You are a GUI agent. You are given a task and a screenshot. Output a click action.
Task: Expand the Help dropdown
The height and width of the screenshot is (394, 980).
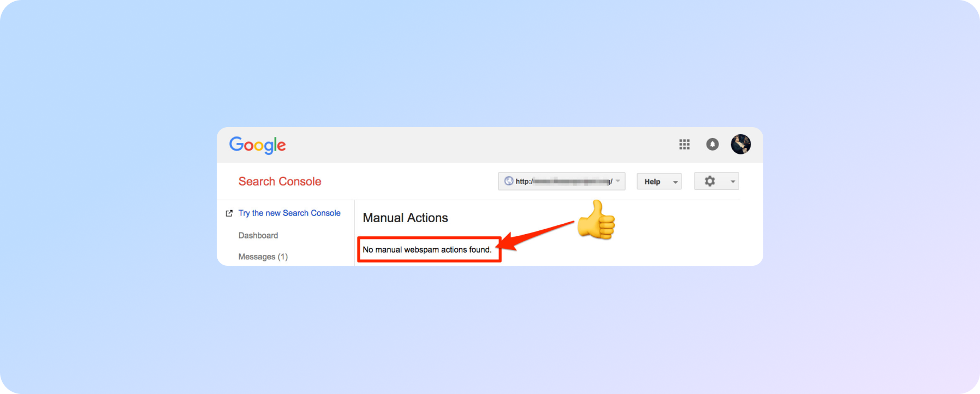[x=659, y=181]
